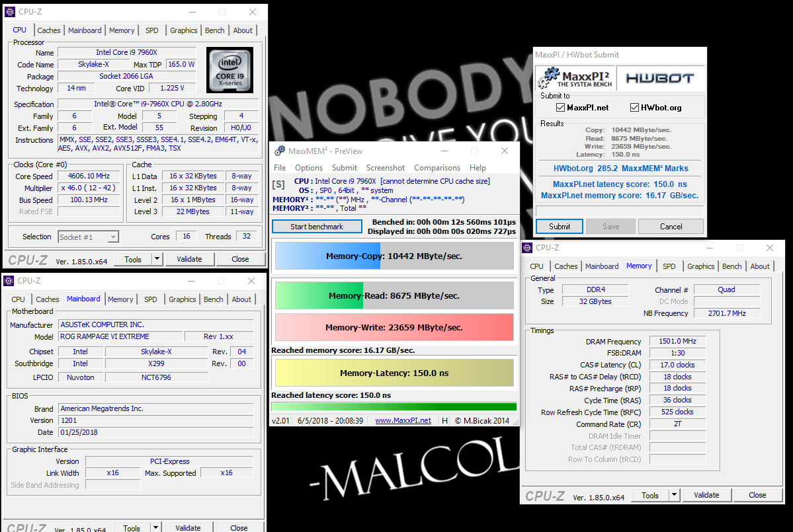
Task: Click Tools button in top CPU-Z CPU window
Action: (132, 259)
